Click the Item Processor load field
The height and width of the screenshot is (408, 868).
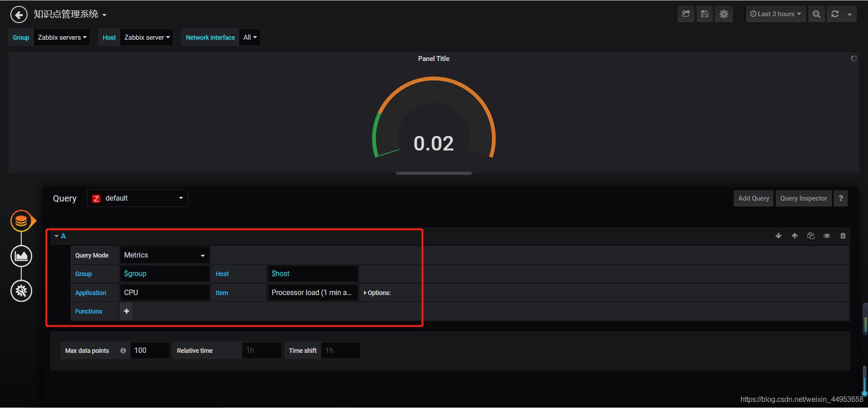[312, 293]
